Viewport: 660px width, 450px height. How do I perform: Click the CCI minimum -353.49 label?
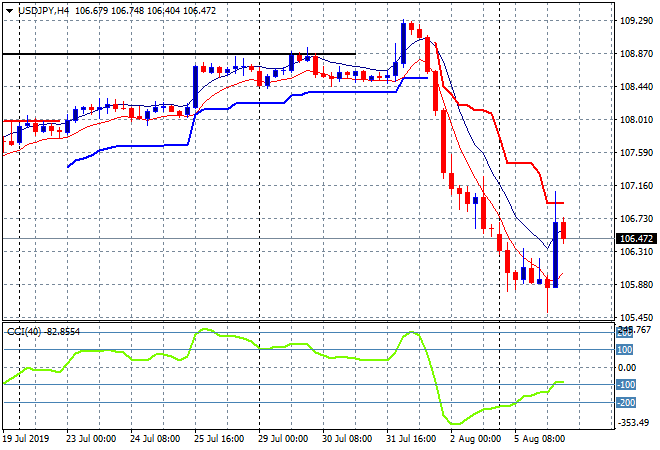(x=633, y=422)
